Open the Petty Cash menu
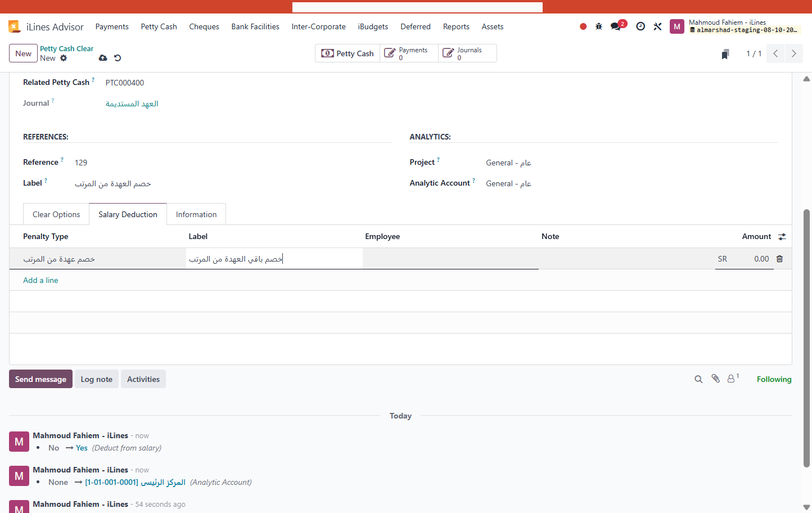The image size is (812, 513). (x=159, y=26)
